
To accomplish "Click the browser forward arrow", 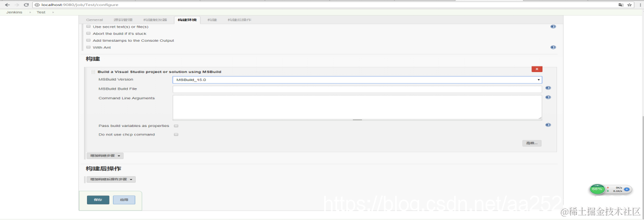I will [17, 5].
